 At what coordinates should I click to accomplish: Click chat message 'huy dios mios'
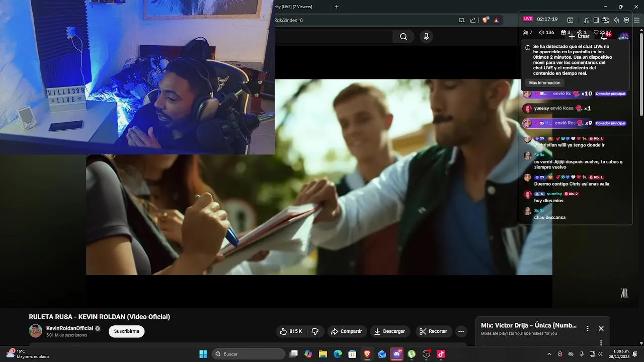[548, 201]
